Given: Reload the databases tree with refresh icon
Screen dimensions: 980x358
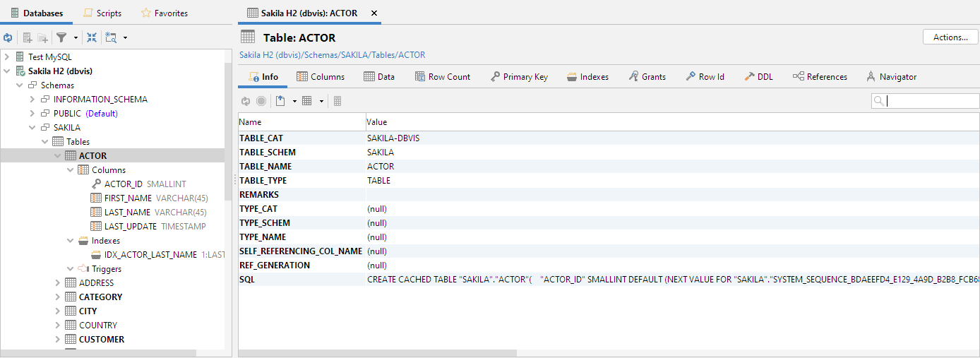Looking at the screenshot, I should tap(8, 37).
